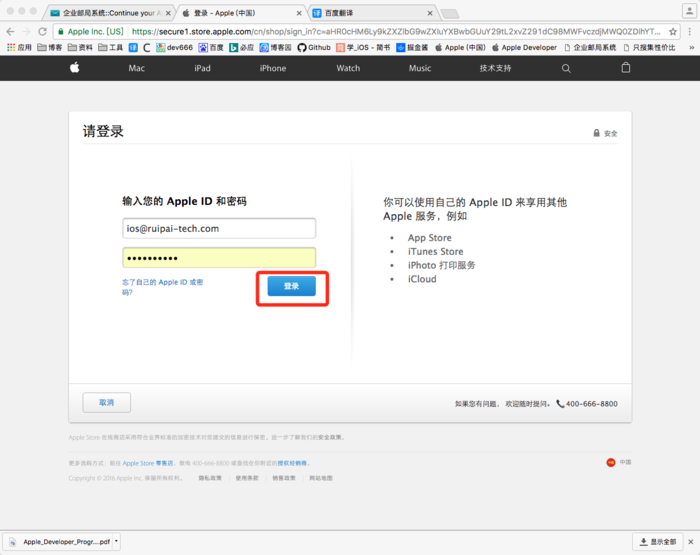Open the 百度 bookmark
Image resolution: width=700 pixels, height=555 pixels.
point(211,47)
